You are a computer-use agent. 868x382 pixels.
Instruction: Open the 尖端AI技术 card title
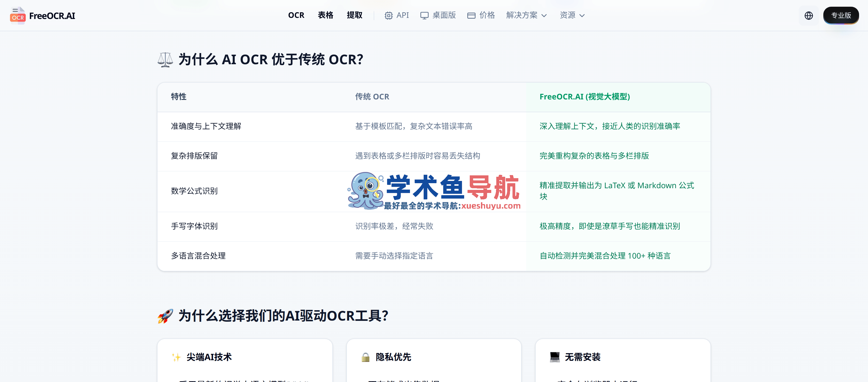pos(209,357)
